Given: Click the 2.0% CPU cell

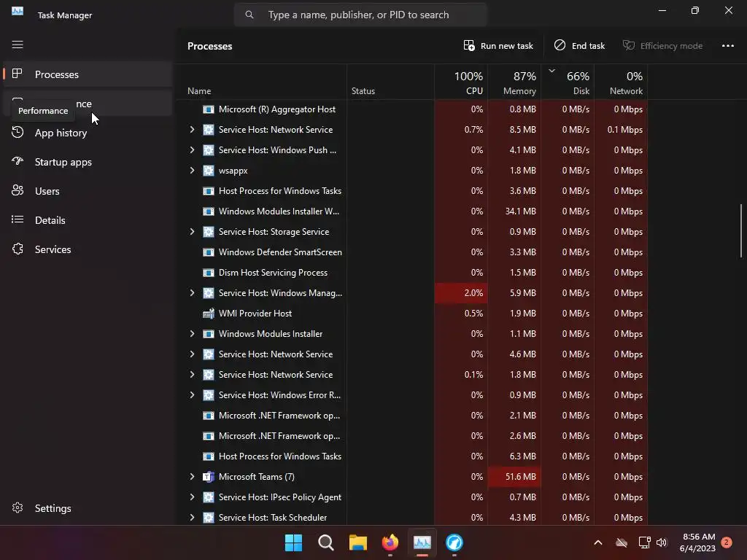Looking at the screenshot, I should pos(461,293).
